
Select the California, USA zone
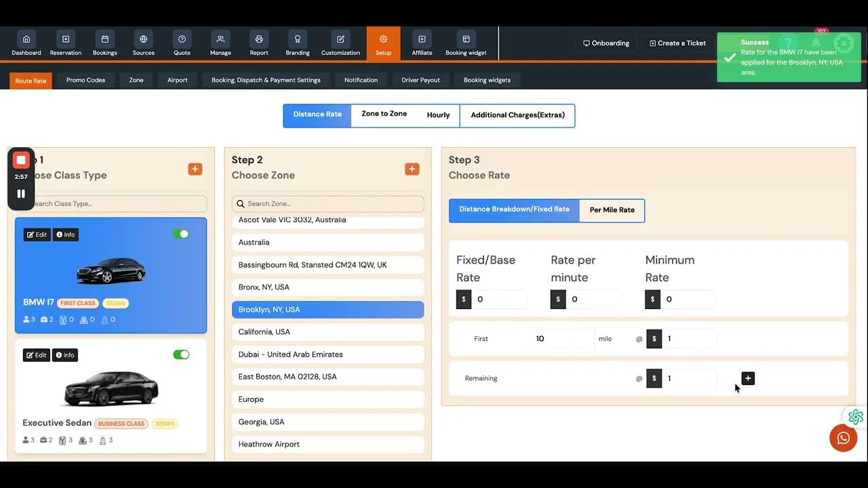pyautogui.click(x=328, y=331)
